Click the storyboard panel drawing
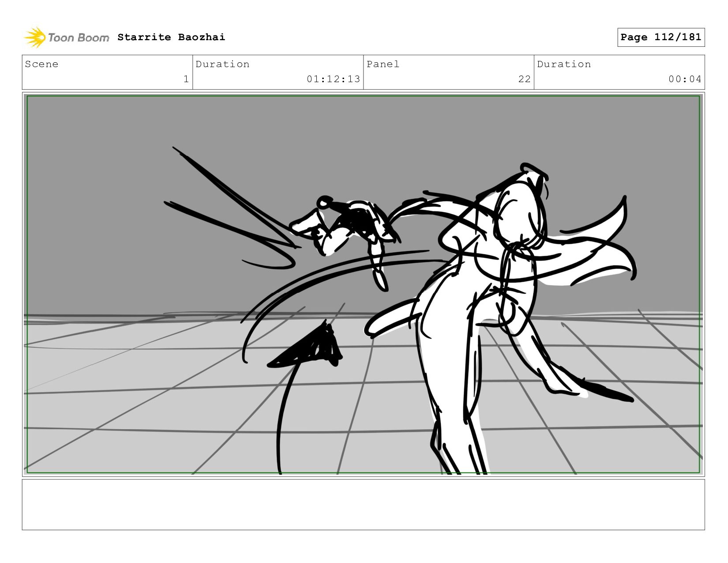The image size is (728, 563). pos(364,284)
